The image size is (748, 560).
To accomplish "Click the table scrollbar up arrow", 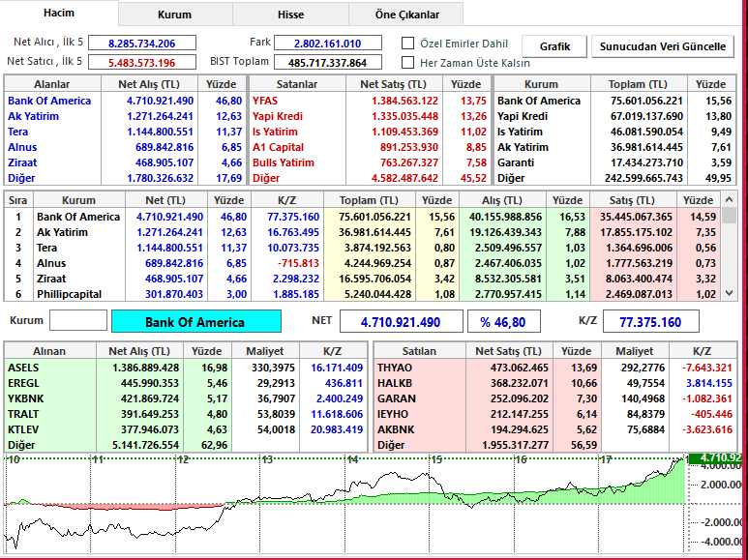I will point(729,199).
